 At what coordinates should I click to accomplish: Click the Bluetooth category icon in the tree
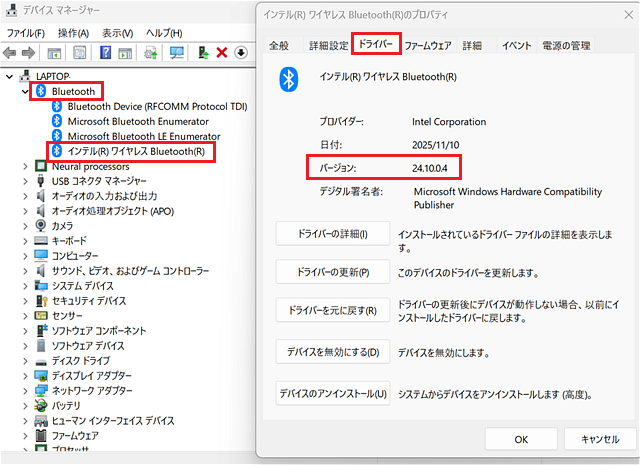41,91
